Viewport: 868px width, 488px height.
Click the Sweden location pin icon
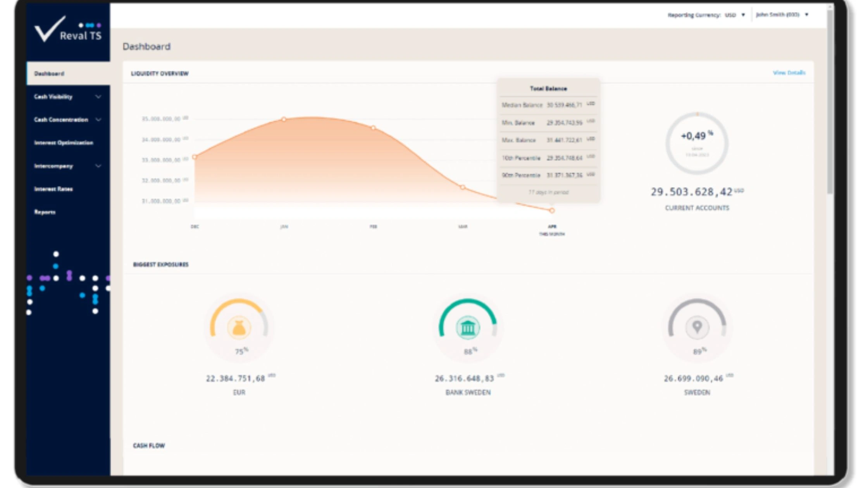tap(697, 327)
